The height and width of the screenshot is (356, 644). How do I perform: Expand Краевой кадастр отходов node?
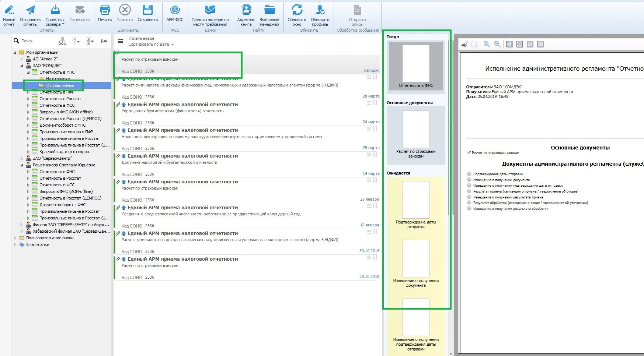pyautogui.click(x=28, y=152)
